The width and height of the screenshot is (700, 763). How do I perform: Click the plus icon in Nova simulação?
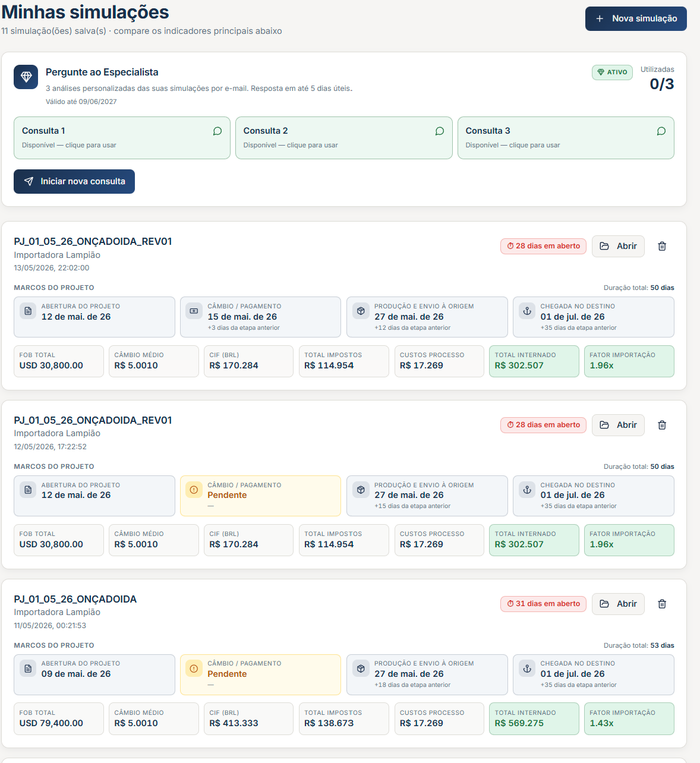click(x=600, y=18)
